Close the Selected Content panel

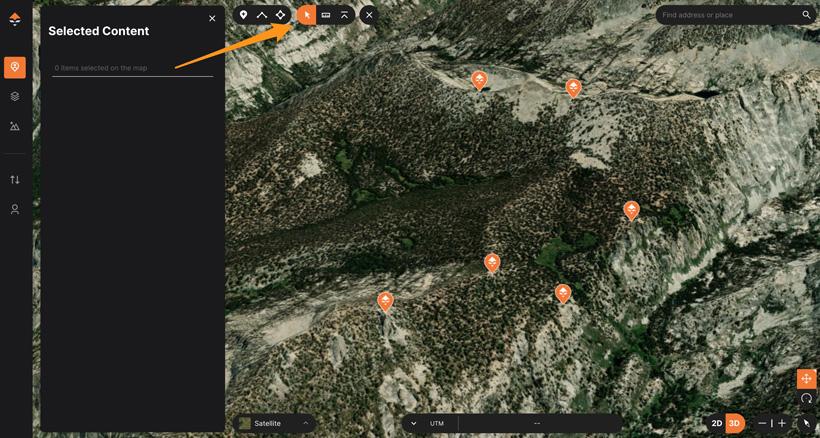pyautogui.click(x=212, y=18)
